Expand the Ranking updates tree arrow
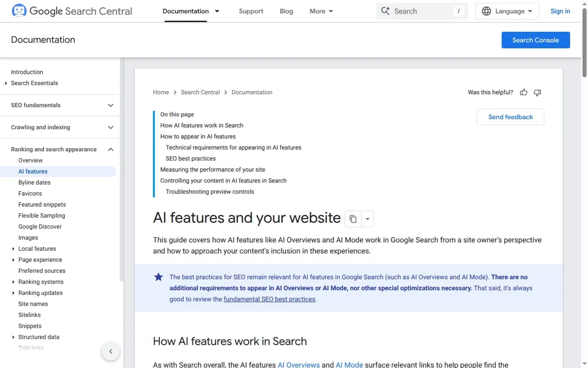Screen dimensions: 588x368 (13, 293)
